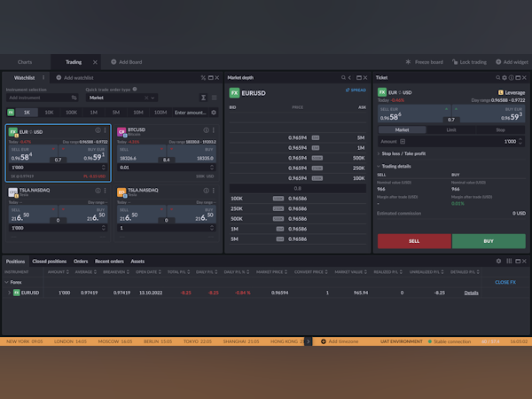Click the instrument selection swap icon
Screen dimensions: 532x399
click(74, 98)
